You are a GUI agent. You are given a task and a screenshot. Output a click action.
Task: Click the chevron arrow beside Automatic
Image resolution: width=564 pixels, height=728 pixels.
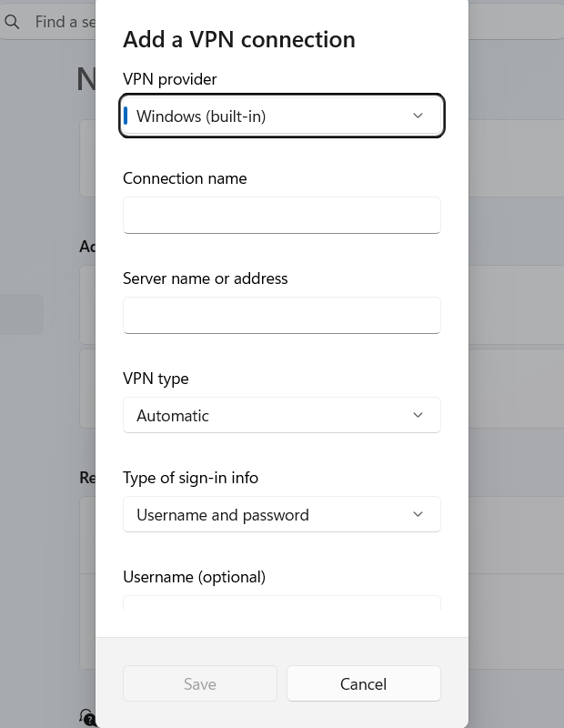(x=418, y=415)
